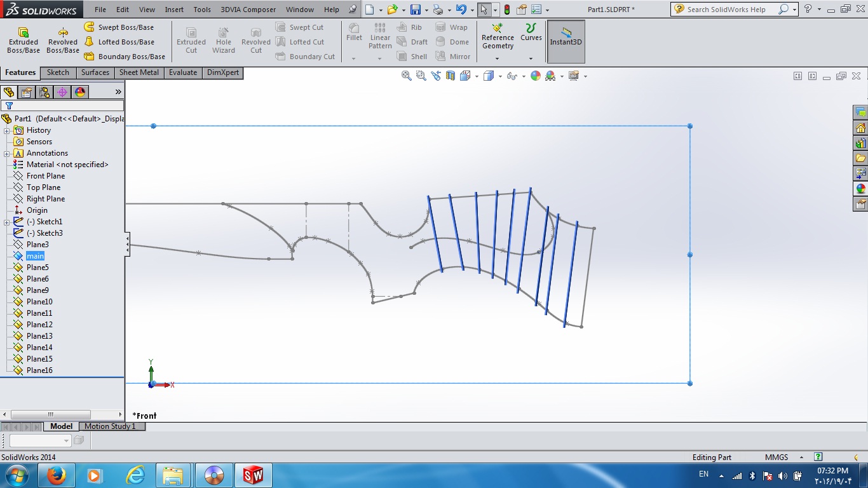868x488 pixels.
Task: Select the Extruded Boss/Base tool
Action: coord(23,39)
